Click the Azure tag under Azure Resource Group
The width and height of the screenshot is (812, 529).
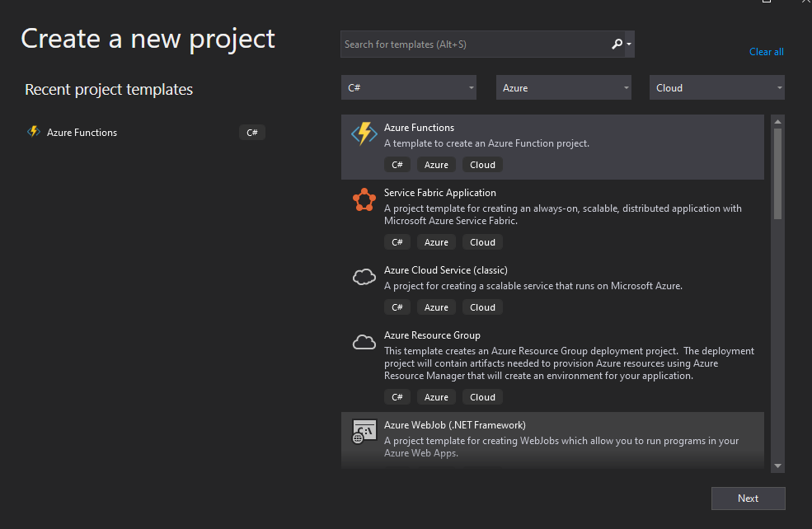(x=436, y=397)
